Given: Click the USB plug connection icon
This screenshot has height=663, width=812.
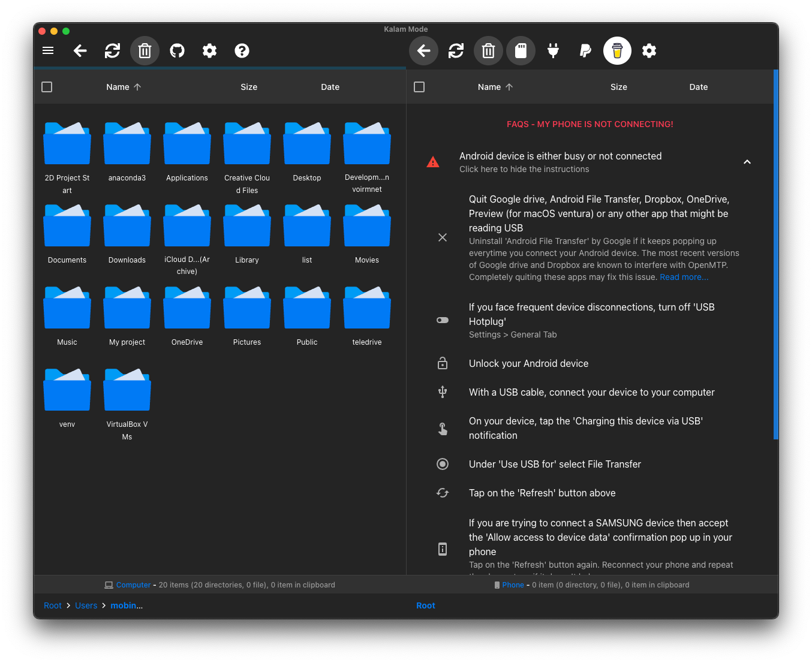Looking at the screenshot, I should click(553, 51).
